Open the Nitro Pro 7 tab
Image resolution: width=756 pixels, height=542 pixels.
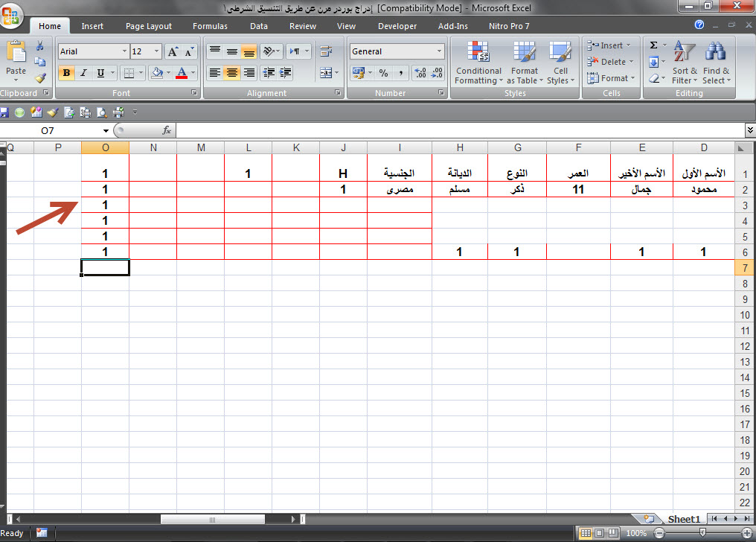pyautogui.click(x=509, y=26)
